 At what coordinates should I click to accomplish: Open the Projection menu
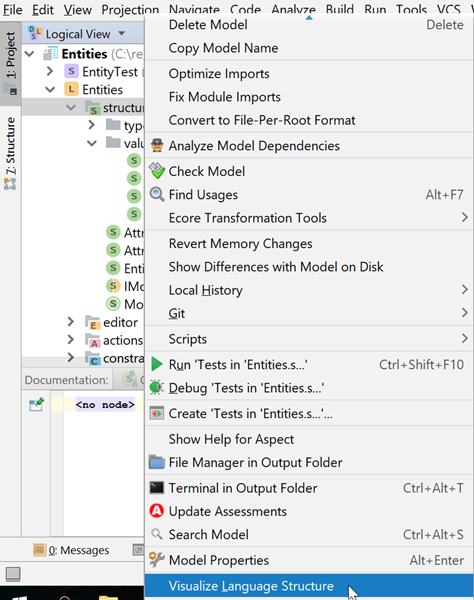point(130,9)
